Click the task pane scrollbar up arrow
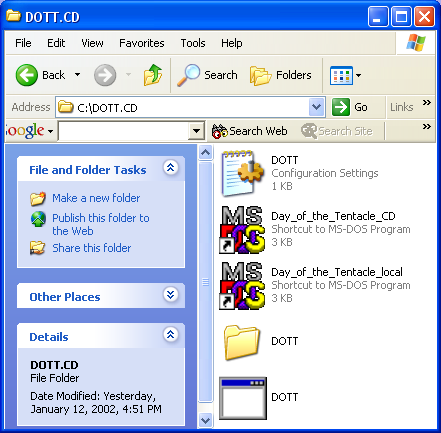Viewport: 441px width, 433px height. click(205, 153)
